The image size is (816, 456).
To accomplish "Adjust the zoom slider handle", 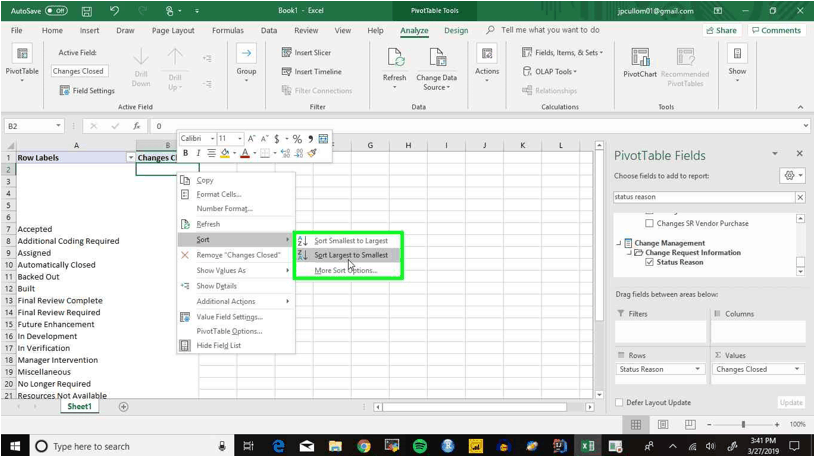I will click(x=743, y=425).
